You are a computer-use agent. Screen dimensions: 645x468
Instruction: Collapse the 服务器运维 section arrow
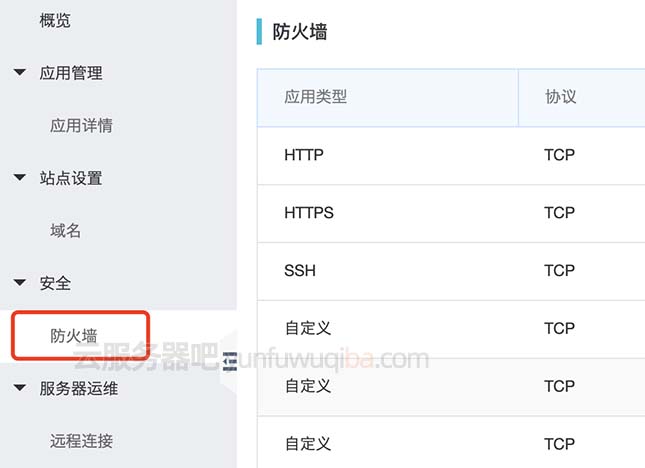click(x=19, y=388)
